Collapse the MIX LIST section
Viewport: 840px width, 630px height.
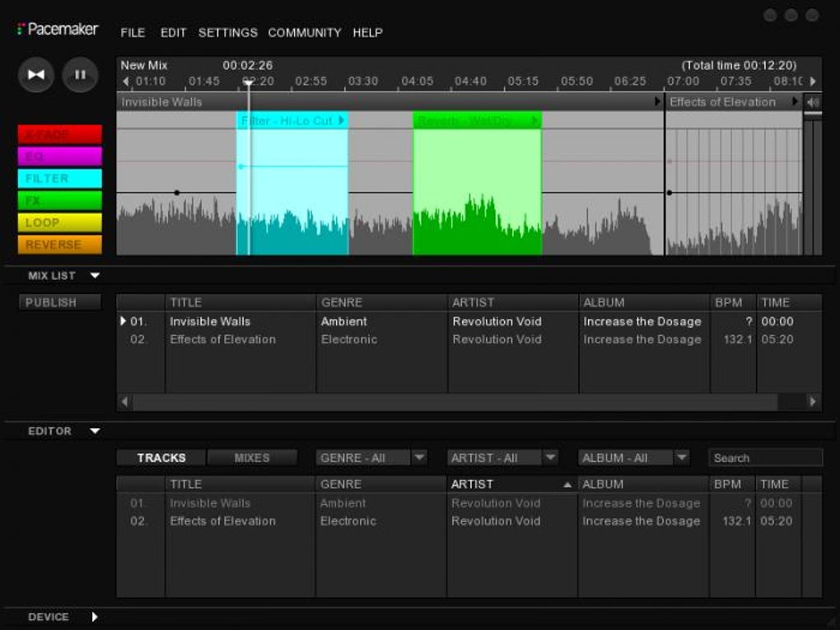tap(95, 275)
